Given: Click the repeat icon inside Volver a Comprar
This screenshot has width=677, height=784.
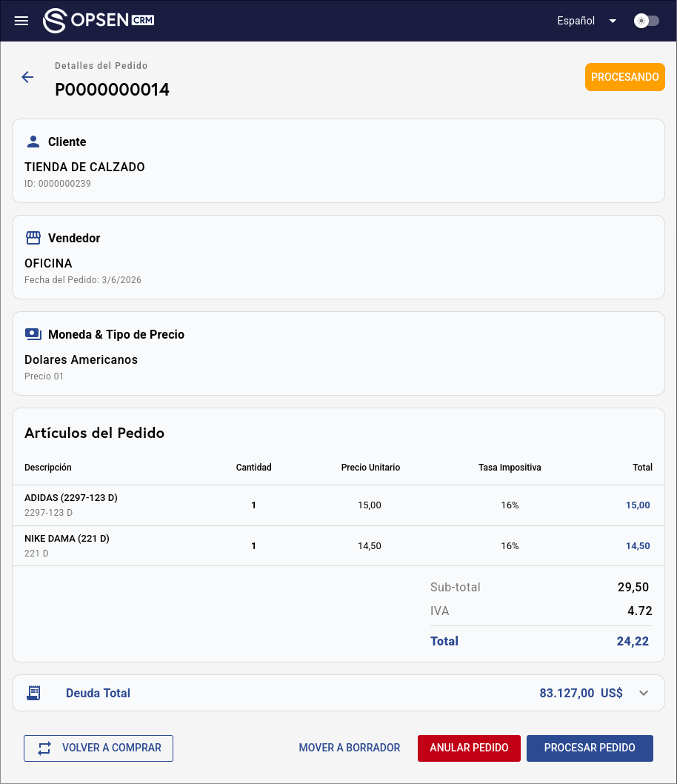Looking at the screenshot, I should [44, 748].
